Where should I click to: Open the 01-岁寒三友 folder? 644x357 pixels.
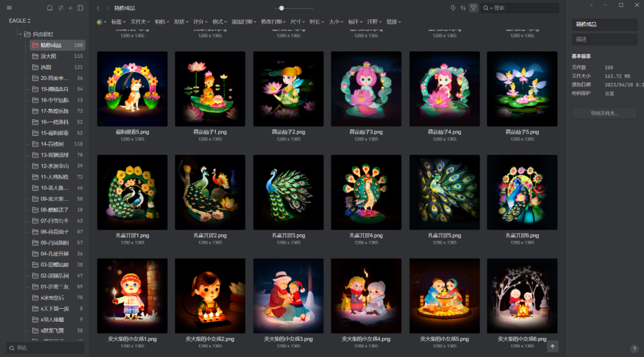click(x=57, y=287)
